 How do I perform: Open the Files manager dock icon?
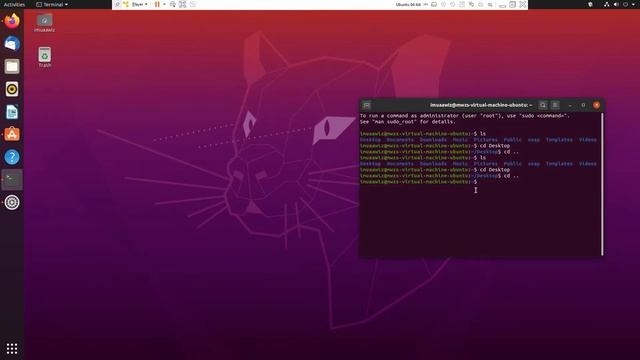[x=12, y=66]
